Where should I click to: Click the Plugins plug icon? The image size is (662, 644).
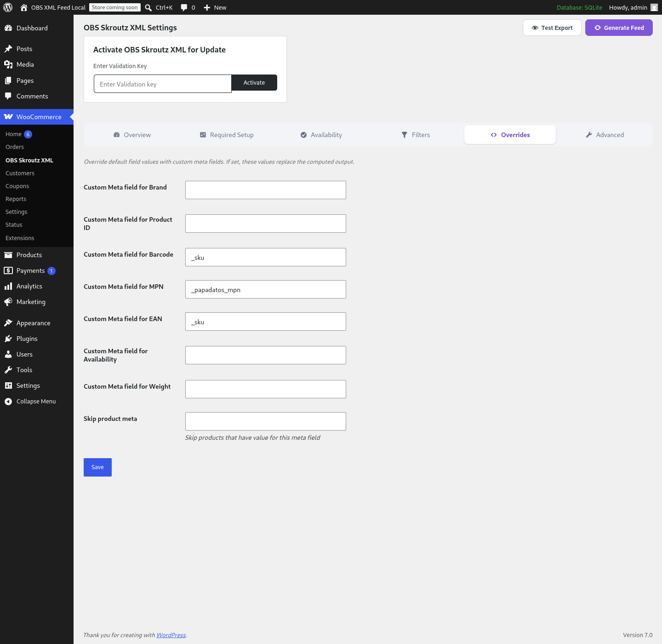click(x=8, y=339)
